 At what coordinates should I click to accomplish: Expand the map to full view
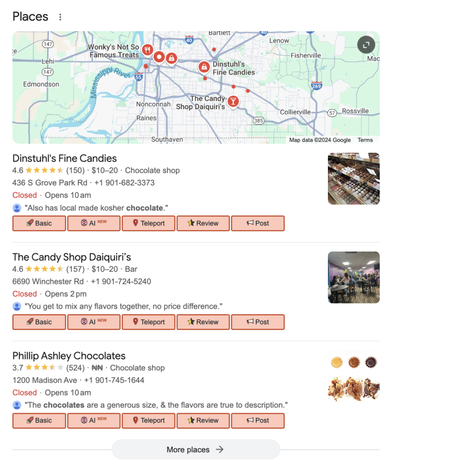click(366, 45)
